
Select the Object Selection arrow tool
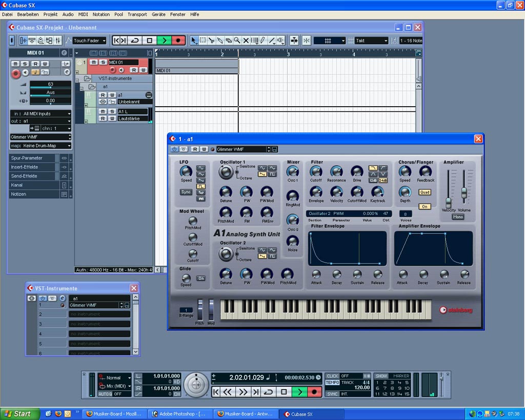[x=194, y=41]
